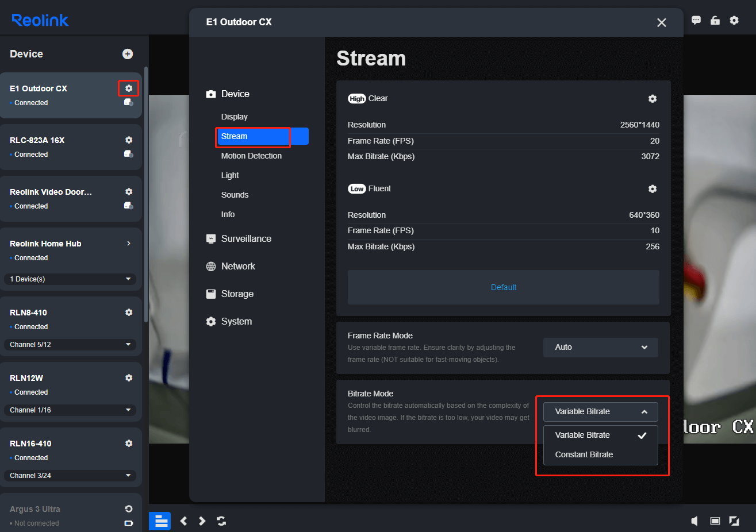Viewport: 756px width, 532px height.
Task: Select the Stream settings page
Action: [x=263, y=136]
